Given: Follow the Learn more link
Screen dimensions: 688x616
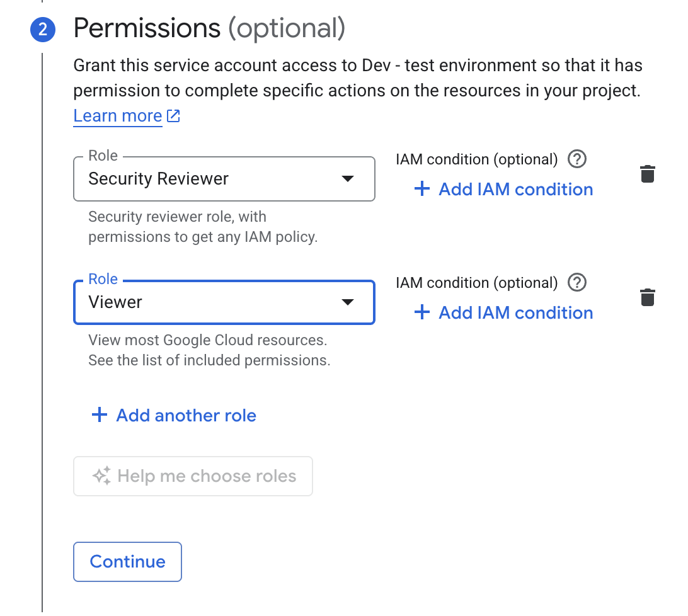Looking at the screenshot, I should [118, 116].
